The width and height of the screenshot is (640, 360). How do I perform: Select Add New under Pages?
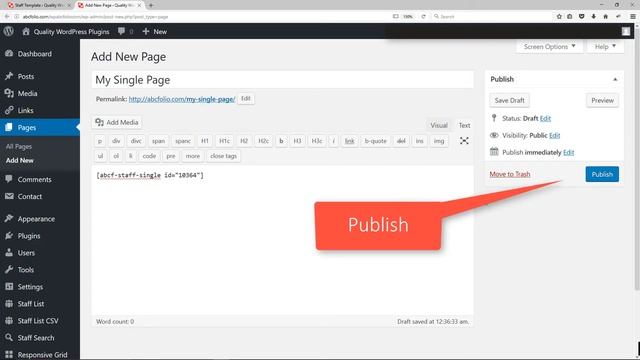pos(20,160)
